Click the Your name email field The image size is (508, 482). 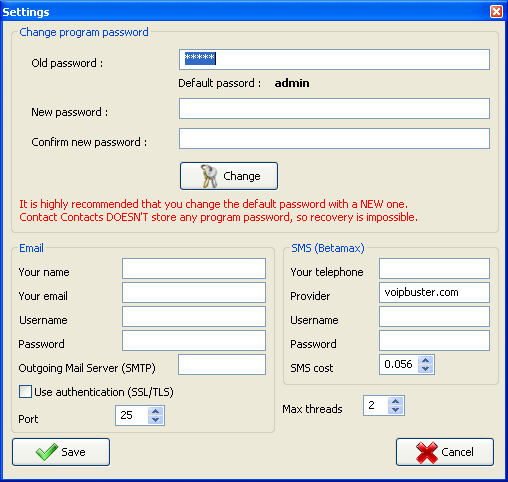click(194, 268)
